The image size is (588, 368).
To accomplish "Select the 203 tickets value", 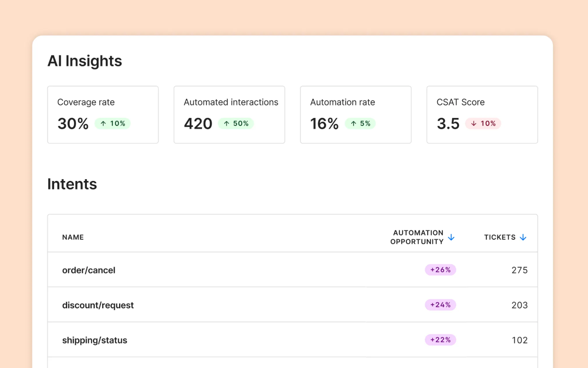I will tap(520, 306).
